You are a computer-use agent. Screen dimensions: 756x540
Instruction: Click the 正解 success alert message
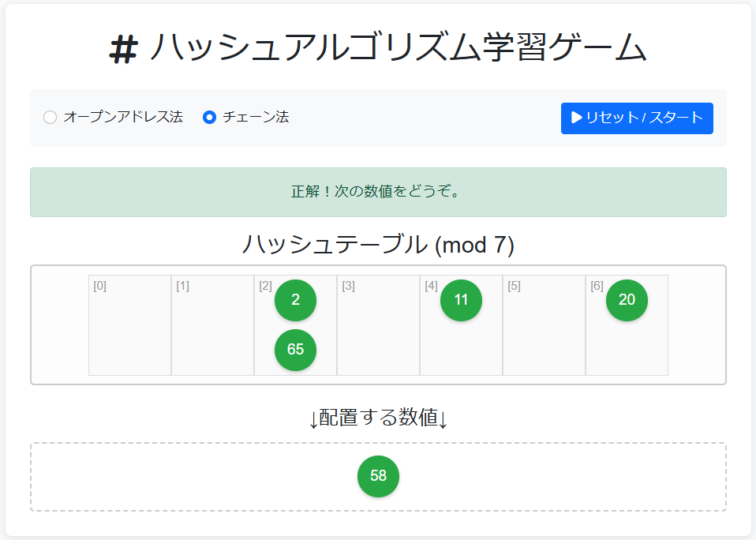point(377,192)
